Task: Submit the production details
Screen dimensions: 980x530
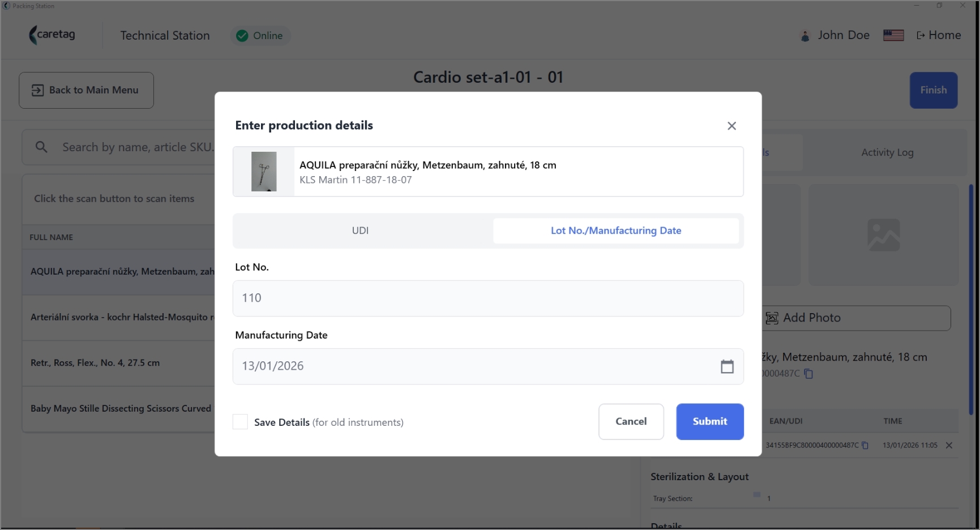Action: (x=709, y=421)
